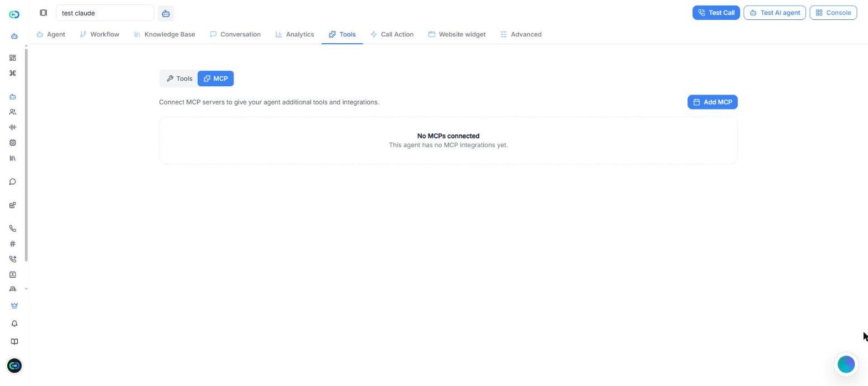
Task: Select the Tools tab in top navigation
Action: pyautogui.click(x=342, y=34)
